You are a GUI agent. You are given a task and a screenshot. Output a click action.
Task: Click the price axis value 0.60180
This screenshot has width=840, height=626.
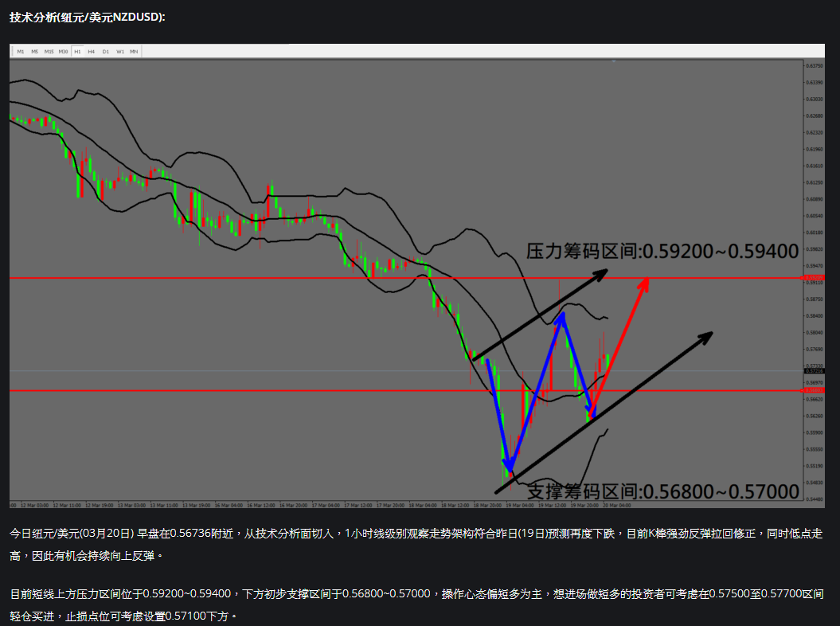815,233
